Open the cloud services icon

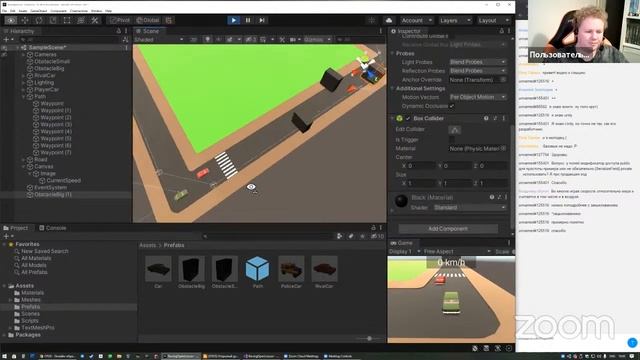[389, 20]
